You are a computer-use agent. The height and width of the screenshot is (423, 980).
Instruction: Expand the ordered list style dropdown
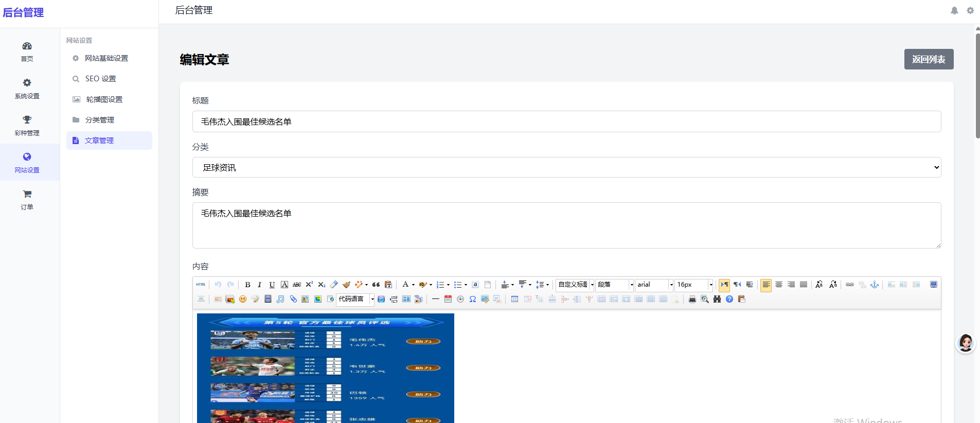coord(449,285)
